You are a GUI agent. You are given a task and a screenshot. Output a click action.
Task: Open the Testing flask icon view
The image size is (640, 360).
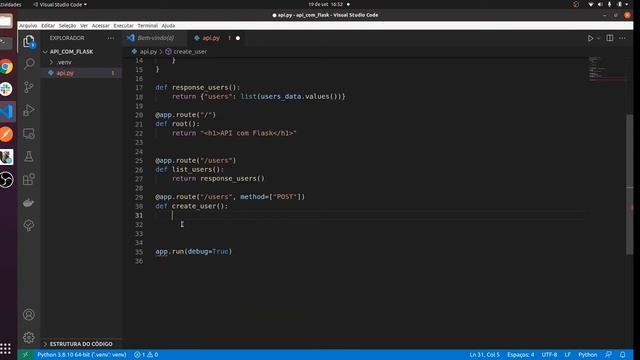click(x=29, y=156)
